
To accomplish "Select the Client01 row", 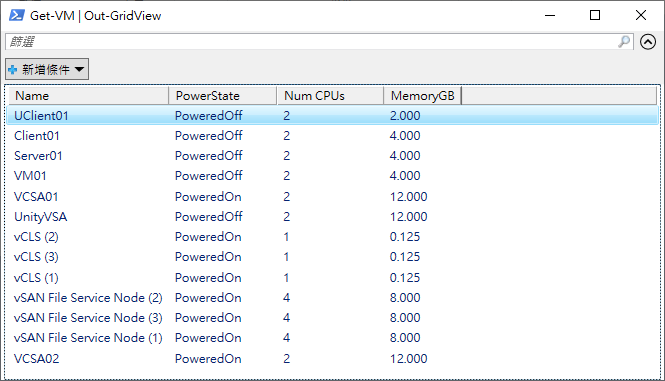I will pyautogui.click(x=333, y=136).
